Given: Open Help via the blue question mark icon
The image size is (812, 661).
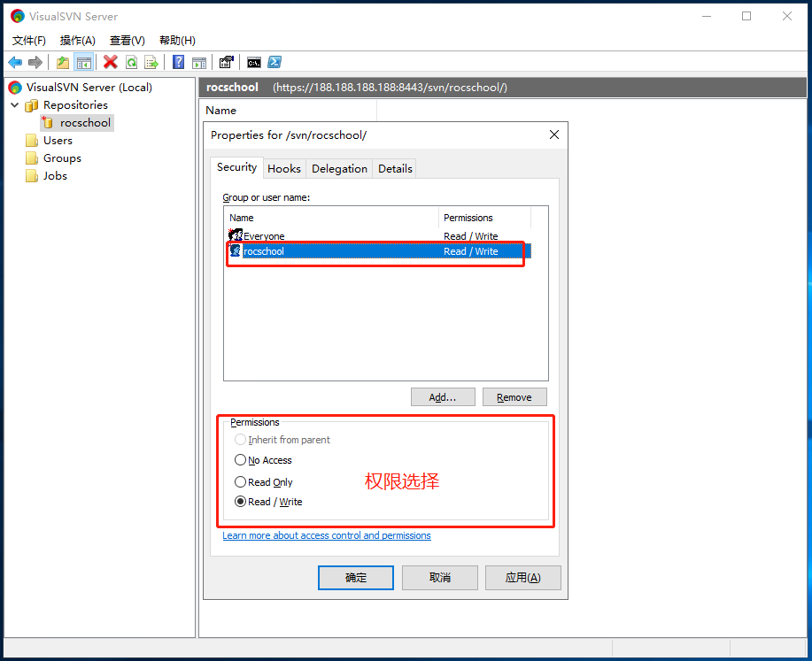Looking at the screenshot, I should tap(178, 63).
